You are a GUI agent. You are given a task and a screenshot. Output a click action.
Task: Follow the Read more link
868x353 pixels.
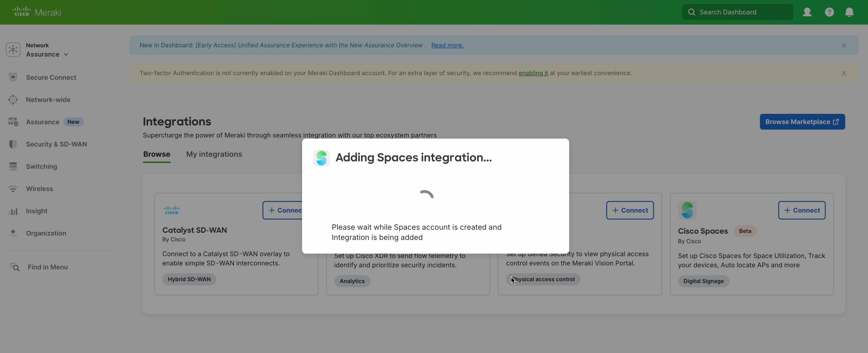pos(447,45)
